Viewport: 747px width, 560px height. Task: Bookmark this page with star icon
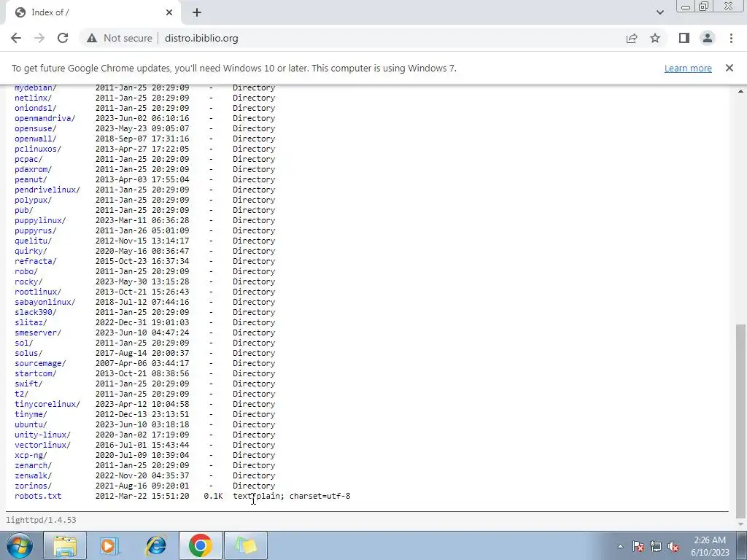[655, 38]
